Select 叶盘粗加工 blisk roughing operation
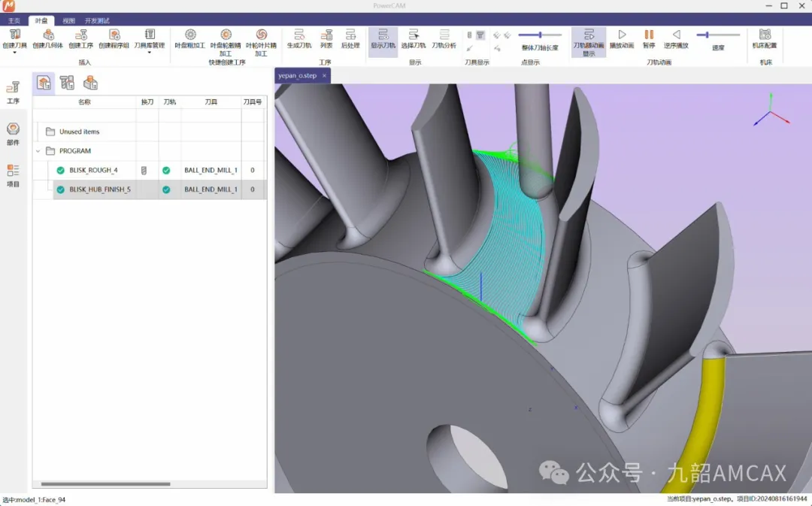 (x=189, y=35)
